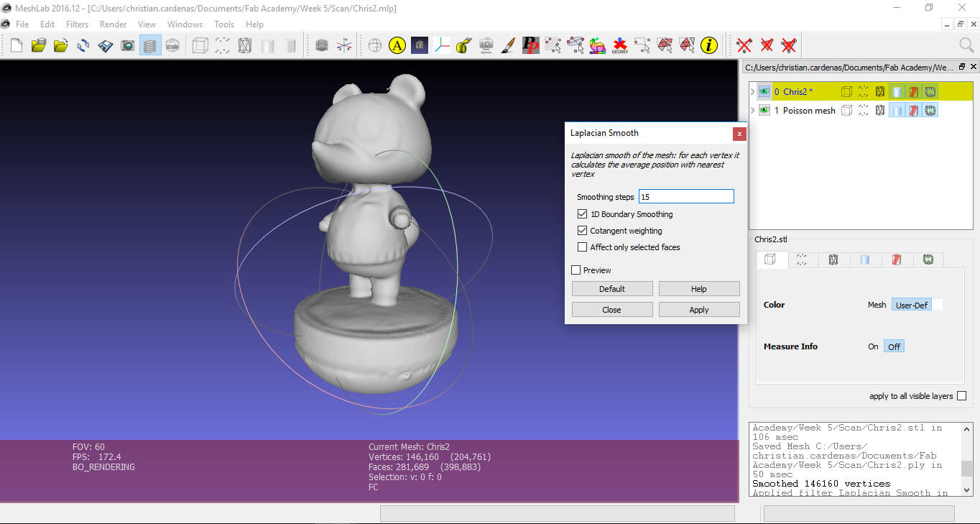This screenshot has height=524, width=980.
Task: Toggle solid fill for Poisson mesh layer
Action: point(897,110)
